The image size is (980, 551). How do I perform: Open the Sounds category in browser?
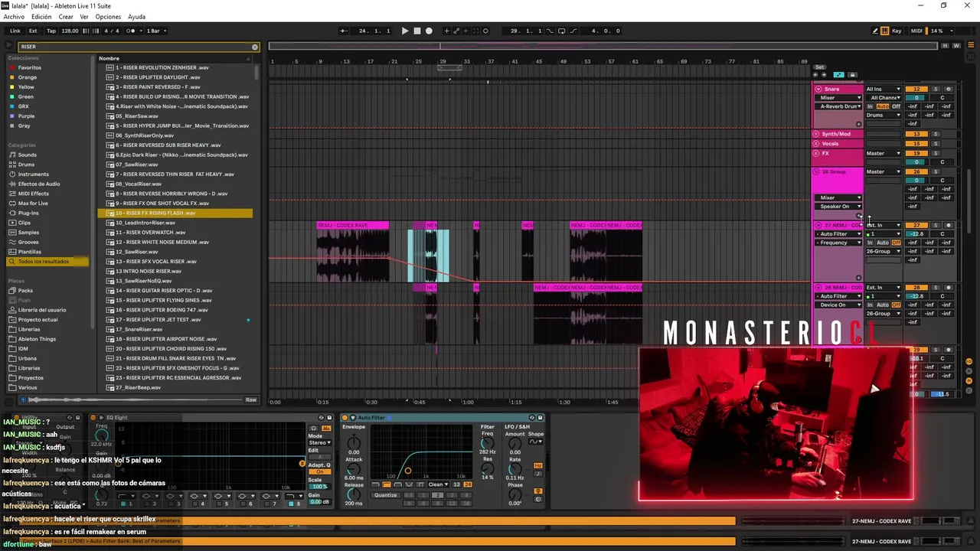coord(27,155)
